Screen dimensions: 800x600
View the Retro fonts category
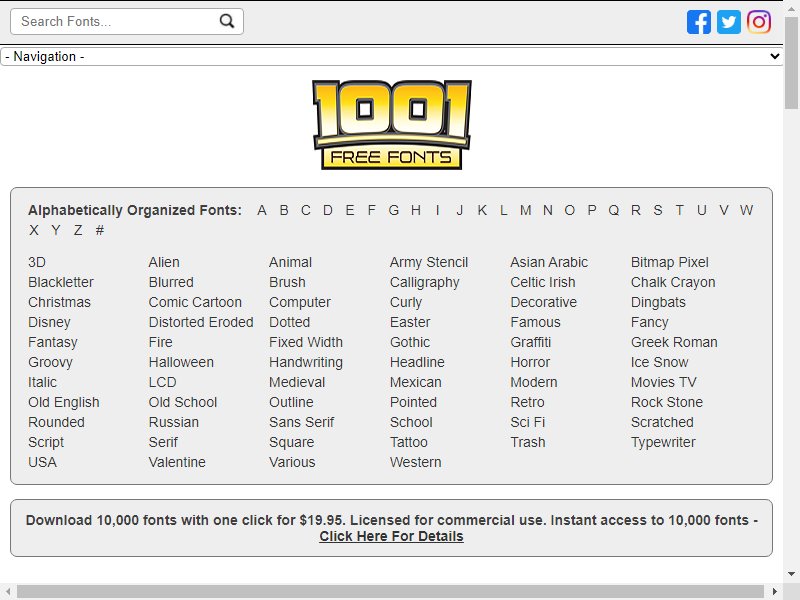[x=527, y=402]
